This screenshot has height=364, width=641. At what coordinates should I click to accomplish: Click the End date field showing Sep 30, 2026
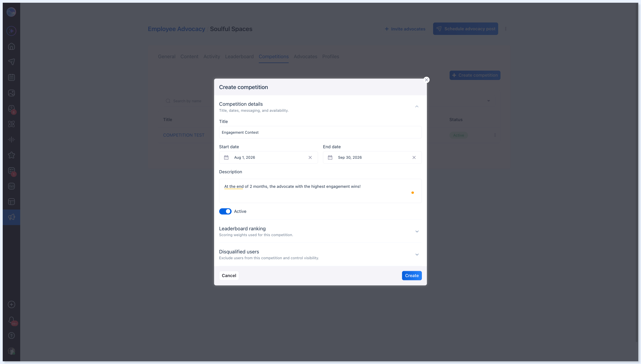tap(372, 158)
